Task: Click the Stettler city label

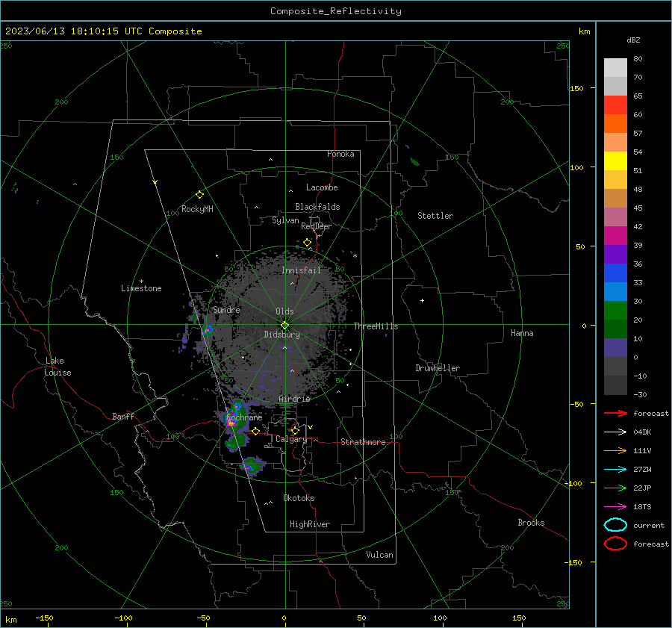Action: point(435,216)
